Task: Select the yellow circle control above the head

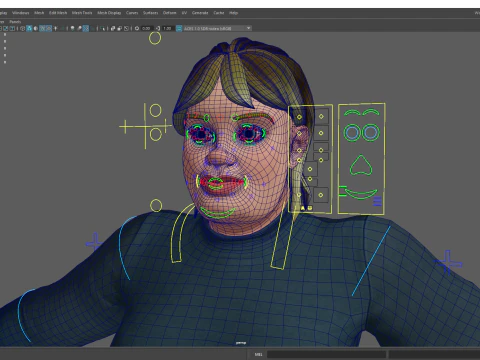Action: point(155,38)
